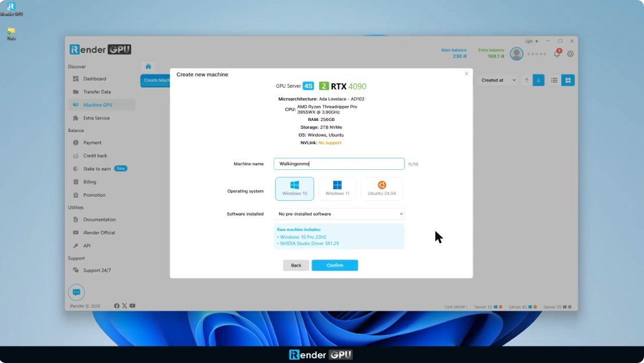
Task: Open Promotion in the sidebar
Action: tap(102, 195)
